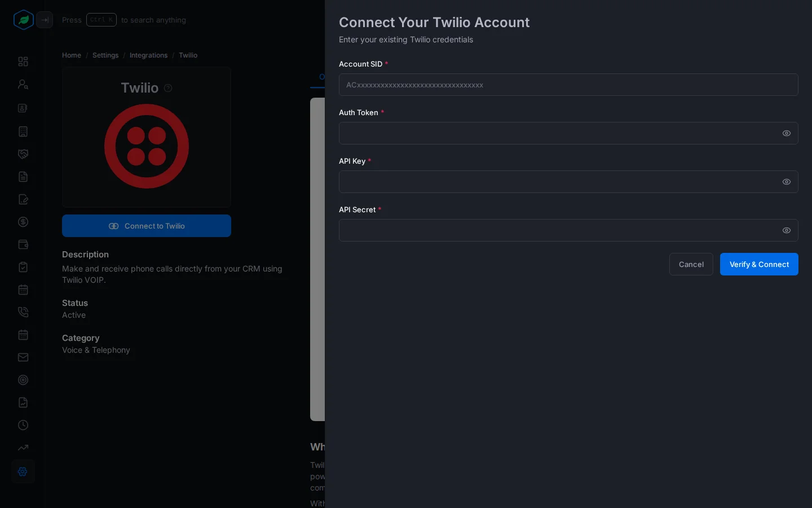
Task: Open the clipboard-check tasks icon in sidebar
Action: (x=23, y=267)
